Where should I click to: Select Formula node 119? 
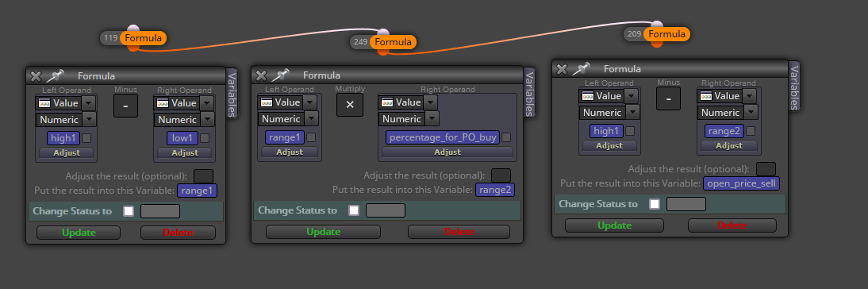pos(143,38)
